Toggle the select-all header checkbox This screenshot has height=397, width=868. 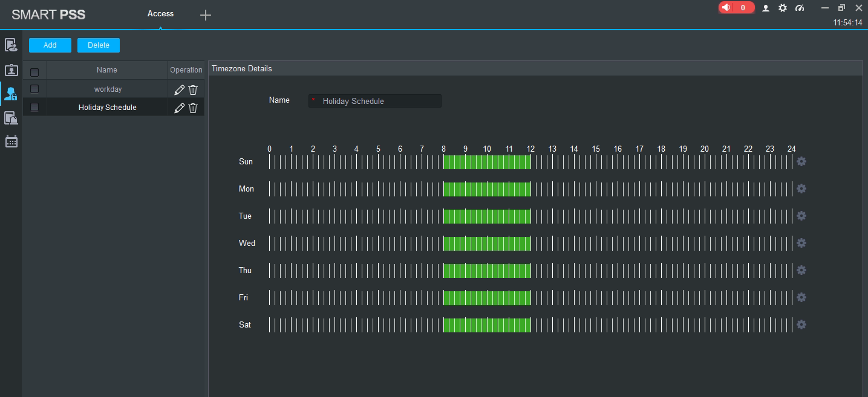(x=34, y=72)
